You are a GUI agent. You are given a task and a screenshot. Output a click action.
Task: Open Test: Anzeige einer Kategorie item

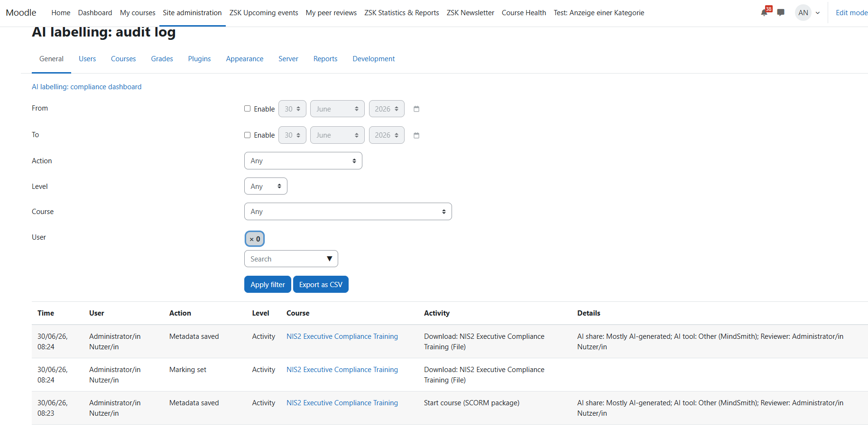[x=599, y=13]
